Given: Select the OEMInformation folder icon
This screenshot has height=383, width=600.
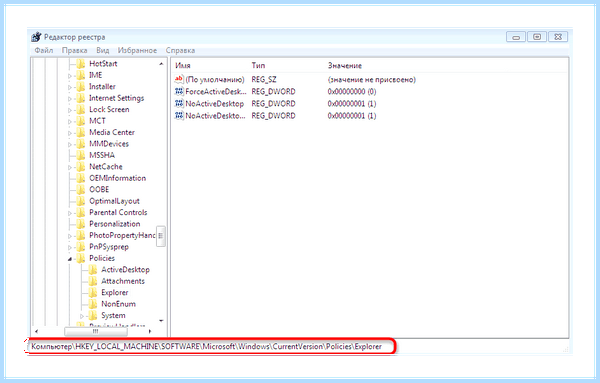Looking at the screenshot, I should point(81,178).
